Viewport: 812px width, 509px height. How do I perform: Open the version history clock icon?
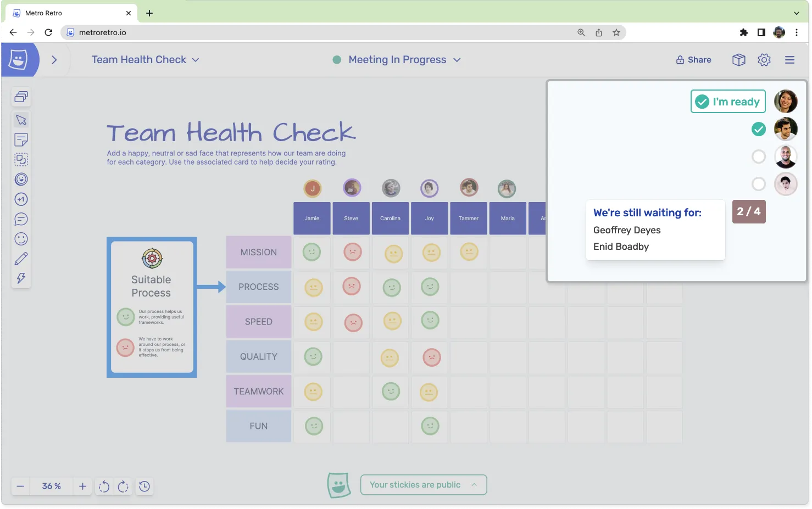pyautogui.click(x=144, y=486)
